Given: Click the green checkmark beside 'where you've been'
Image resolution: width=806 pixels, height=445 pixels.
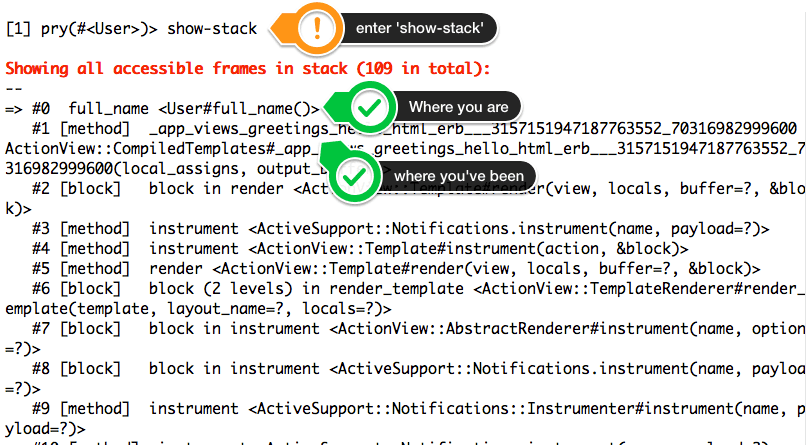Looking at the screenshot, I should [354, 177].
